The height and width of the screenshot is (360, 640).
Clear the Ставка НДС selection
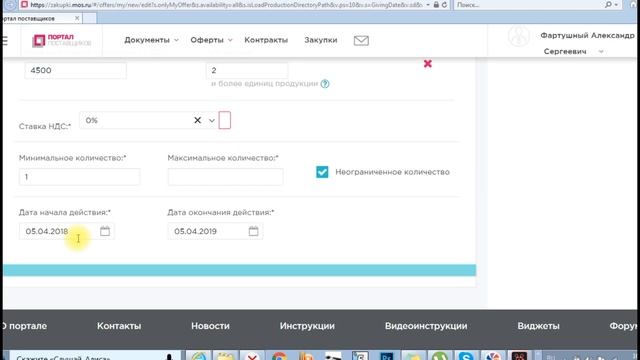click(x=198, y=120)
